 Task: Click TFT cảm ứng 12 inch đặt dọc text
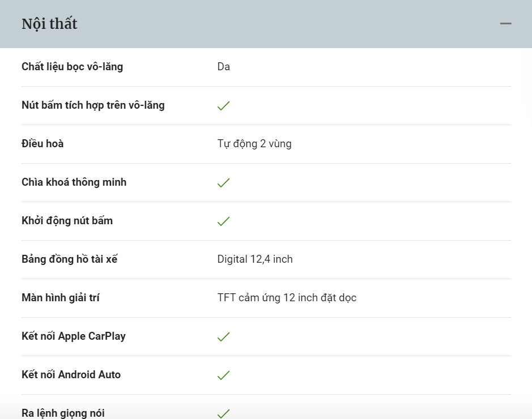tap(287, 298)
